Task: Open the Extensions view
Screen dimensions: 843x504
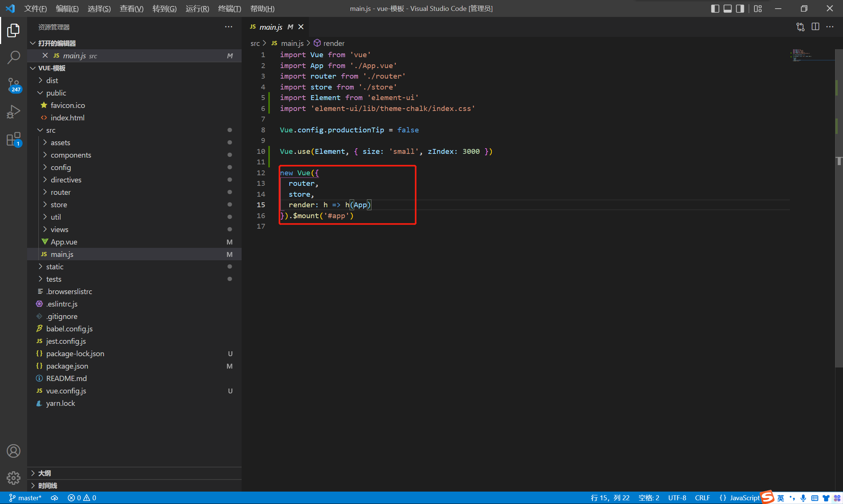Action: point(14,139)
